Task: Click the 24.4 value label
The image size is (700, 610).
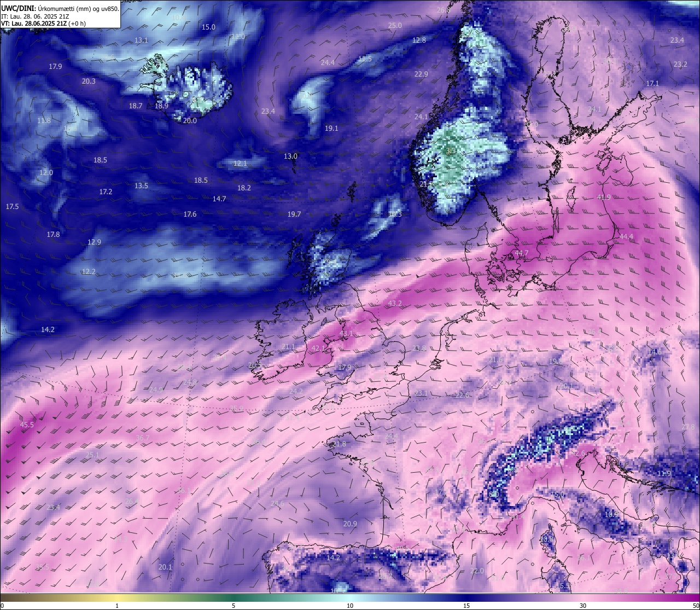Action: [x=328, y=62]
